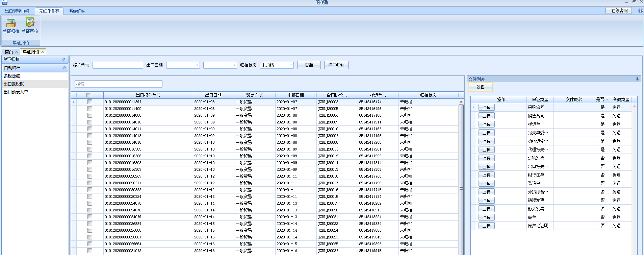Open the 单证审核 ribbon icon

(x=30, y=26)
